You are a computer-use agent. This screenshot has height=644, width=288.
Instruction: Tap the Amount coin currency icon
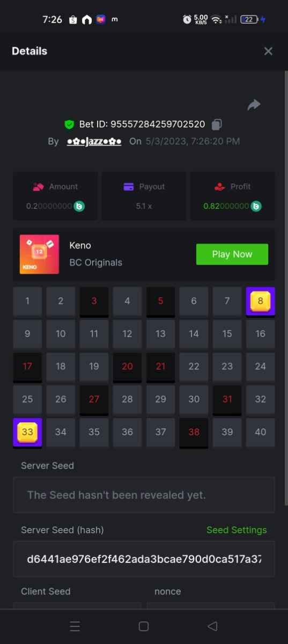(79, 206)
